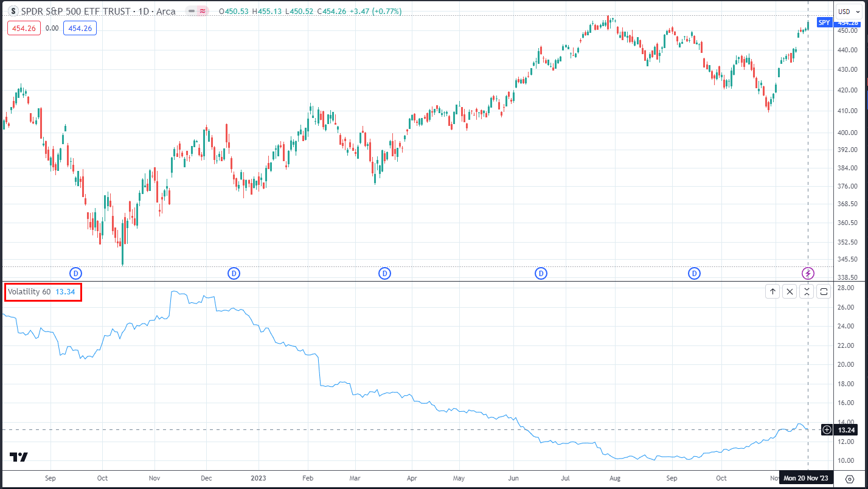Open the September 2022 dividend D marker

pyautogui.click(x=76, y=273)
